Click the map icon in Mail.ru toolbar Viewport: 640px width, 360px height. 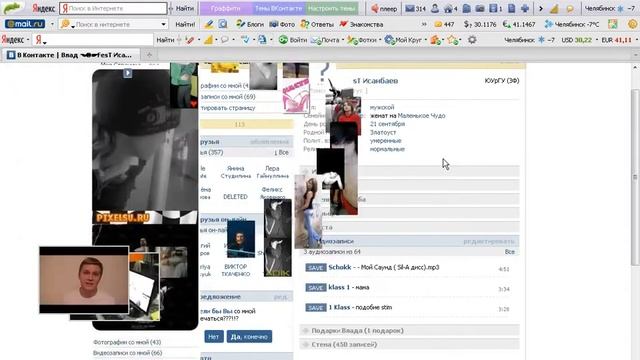612,24
